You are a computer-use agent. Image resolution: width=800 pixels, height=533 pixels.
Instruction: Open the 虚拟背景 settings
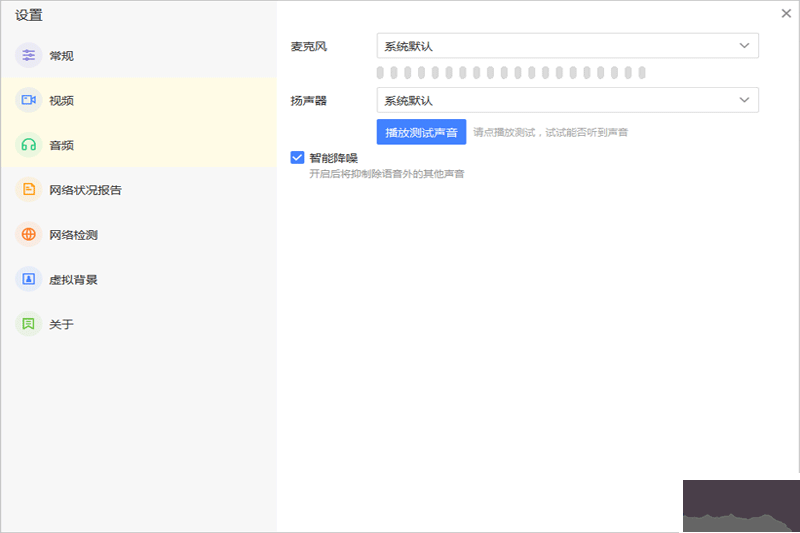coord(139,279)
